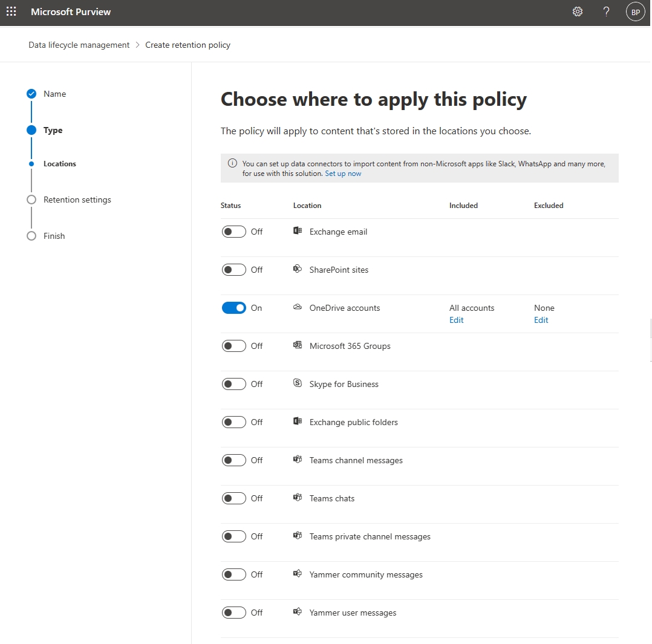Open the BP account profile menu
The image size is (652, 644).
click(x=635, y=11)
